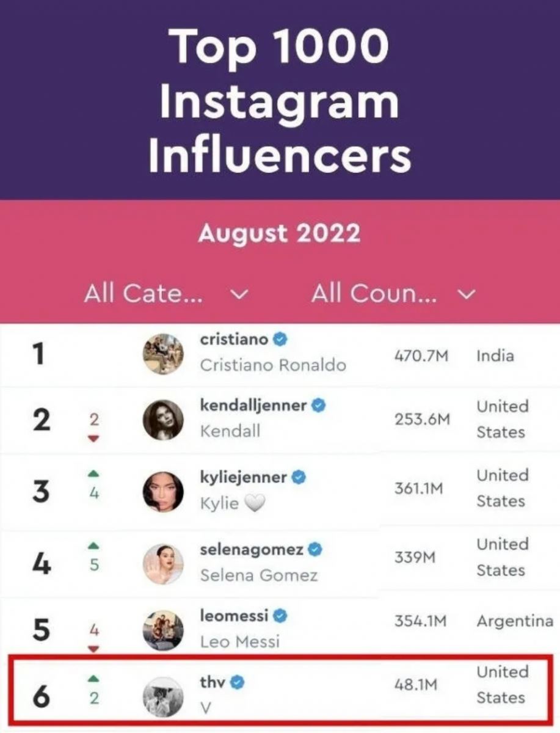Image resolution: width=560 pixels, height=733 pixels.
Task: Expand the All Countries dropdown
Action: click(x=392, y=294)
